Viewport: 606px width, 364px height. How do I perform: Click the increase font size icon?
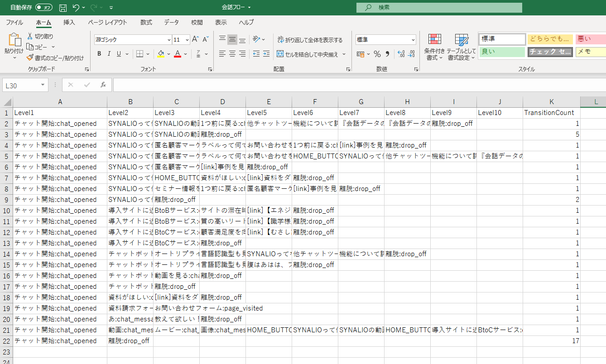pos(196,40)
